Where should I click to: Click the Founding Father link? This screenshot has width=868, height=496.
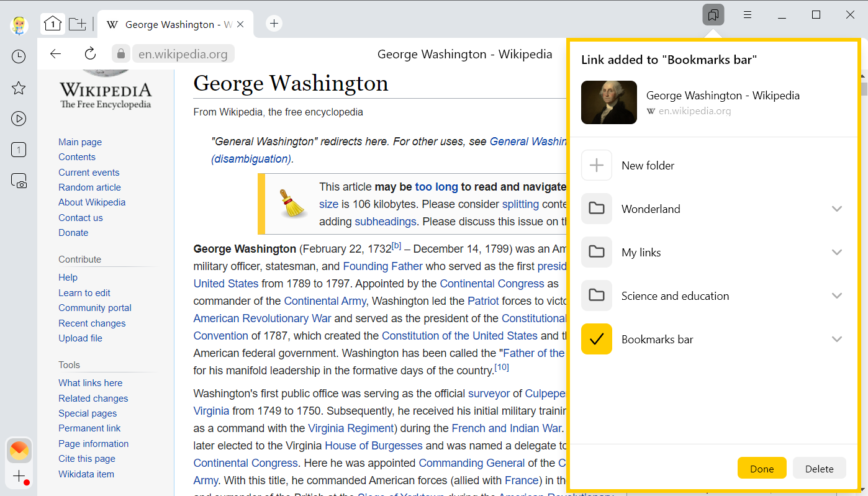(382, 266)
